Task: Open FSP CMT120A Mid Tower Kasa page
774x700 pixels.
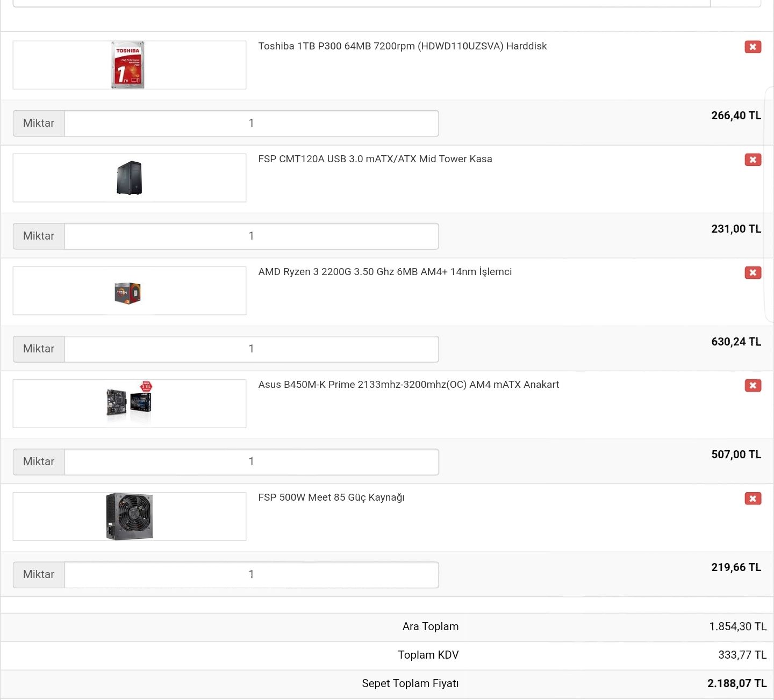Action: pos(375,159)
